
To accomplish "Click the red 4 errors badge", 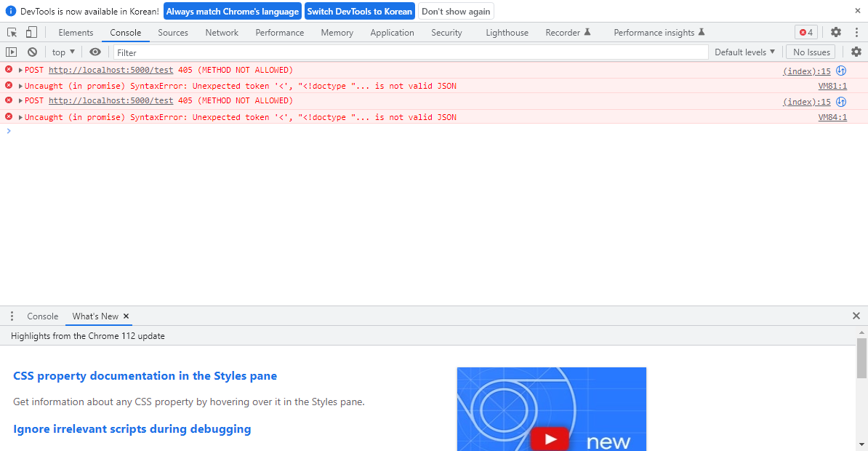I will pos(806,32).
